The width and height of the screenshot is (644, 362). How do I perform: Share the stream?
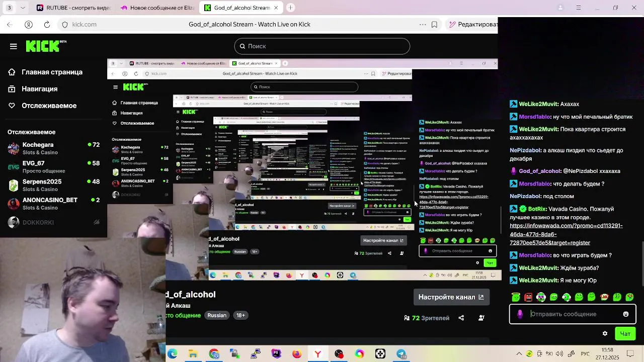point(461,318)
